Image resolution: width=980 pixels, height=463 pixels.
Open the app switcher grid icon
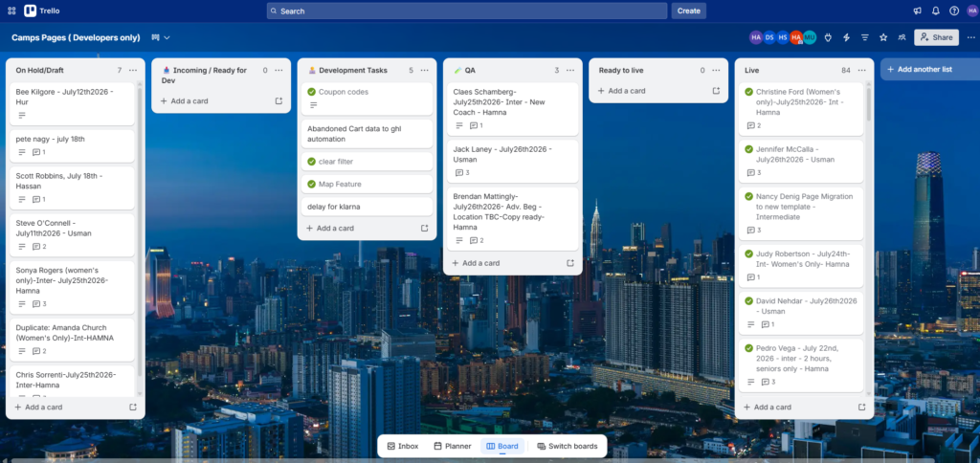[11, 11]
